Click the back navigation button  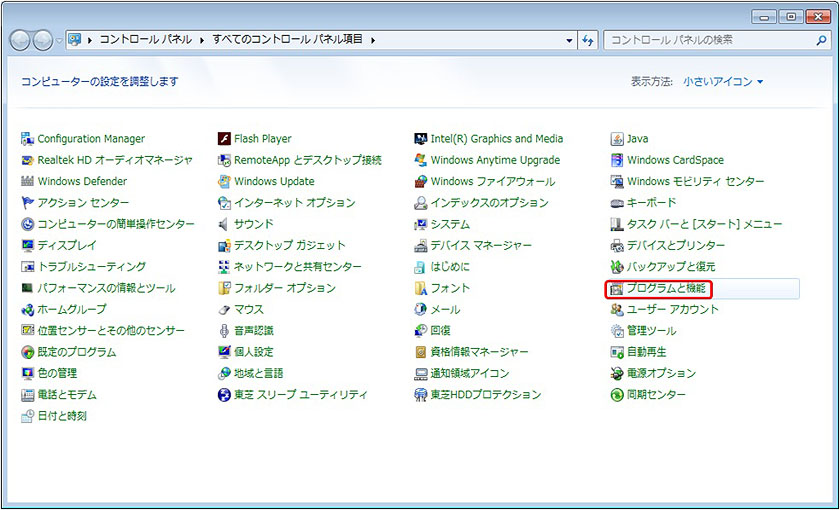click(x=20, y=40)
